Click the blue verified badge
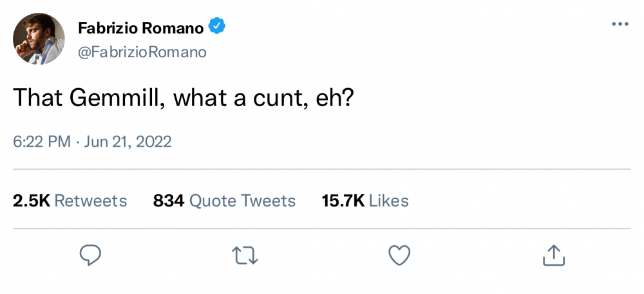 (217, 26)
